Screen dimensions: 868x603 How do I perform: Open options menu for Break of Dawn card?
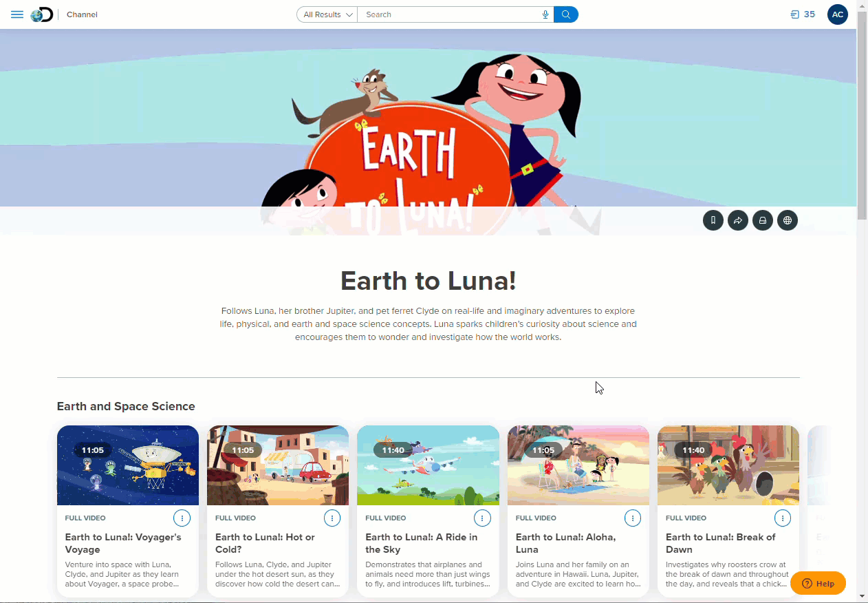click(x=783, y=518)
